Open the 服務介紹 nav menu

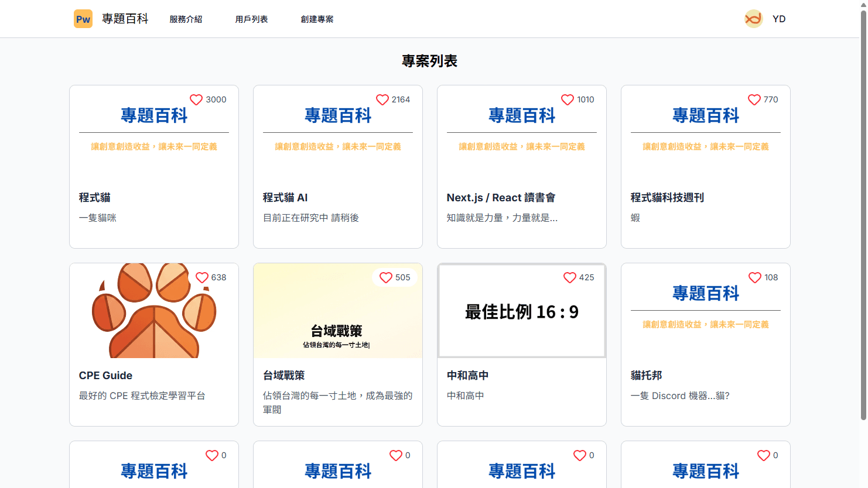(x=186, y=19)
